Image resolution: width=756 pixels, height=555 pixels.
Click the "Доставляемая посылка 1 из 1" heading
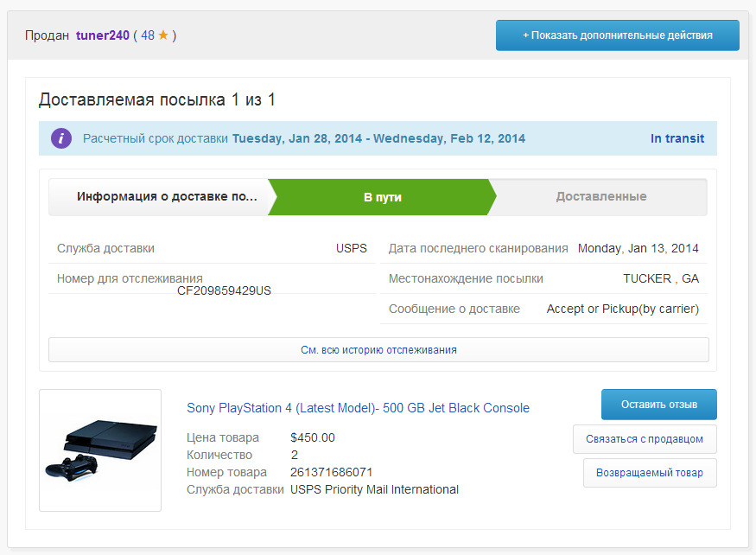coord(157,100)
